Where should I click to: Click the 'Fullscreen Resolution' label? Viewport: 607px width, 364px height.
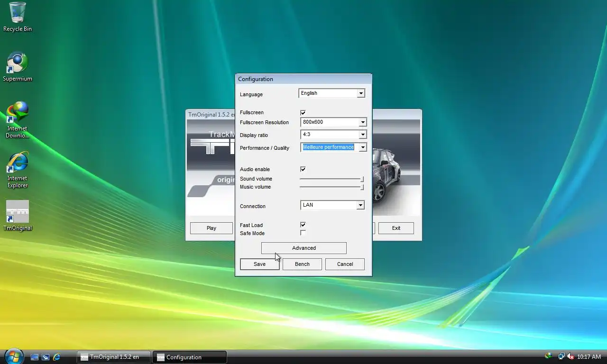pos(264,122)
